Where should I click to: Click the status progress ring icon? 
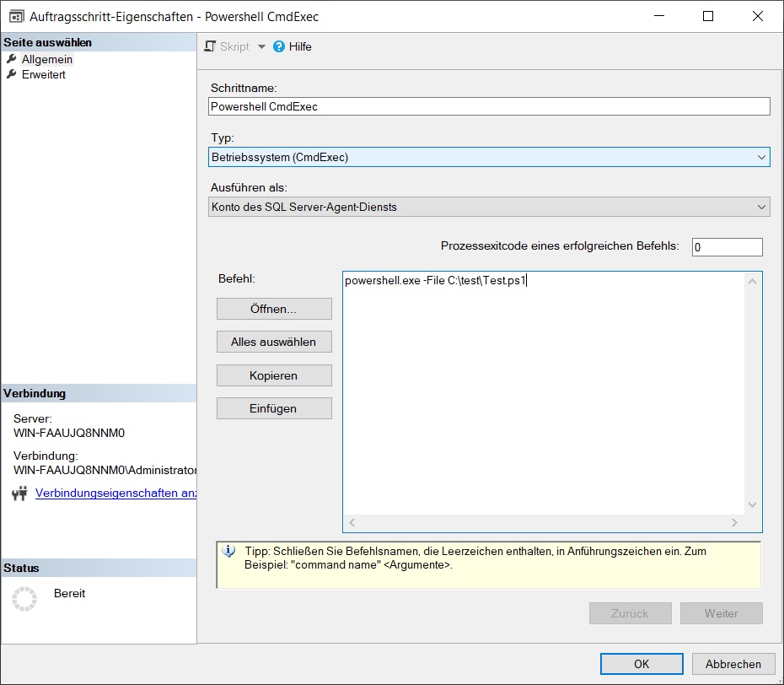point(24,599)
